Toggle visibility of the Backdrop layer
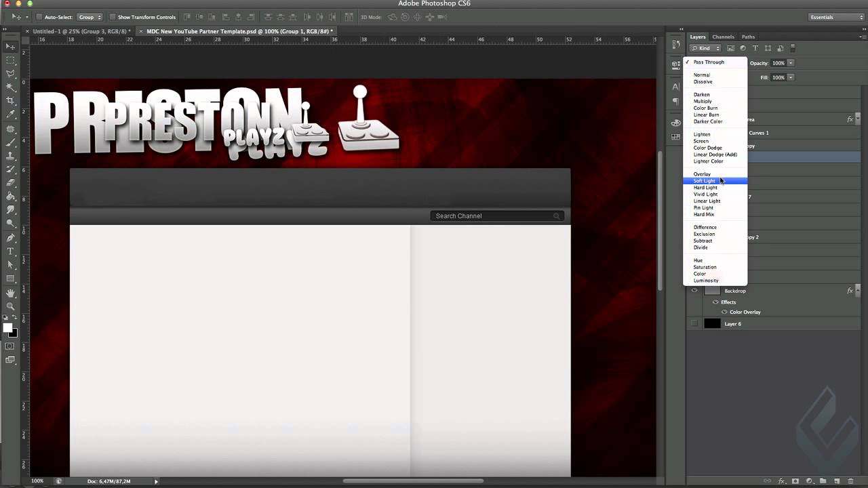The height and width of the screenshot is (488, 868). [694, 290]
